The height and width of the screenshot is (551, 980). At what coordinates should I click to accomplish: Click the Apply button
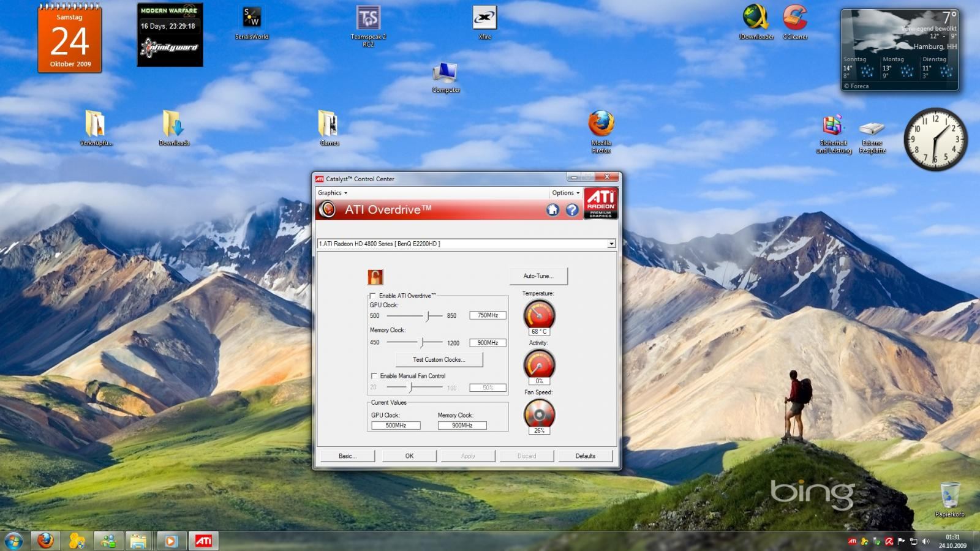pos(468,456)
